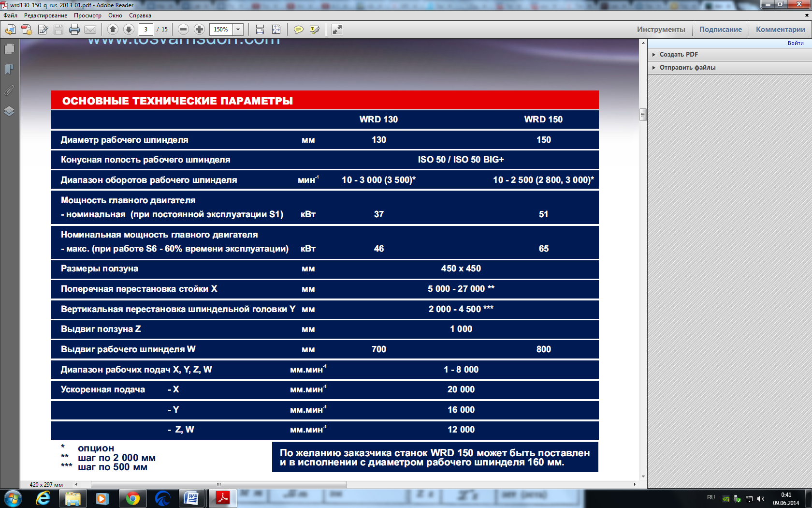Click the horizontal scrollbar right arrow

635,484
